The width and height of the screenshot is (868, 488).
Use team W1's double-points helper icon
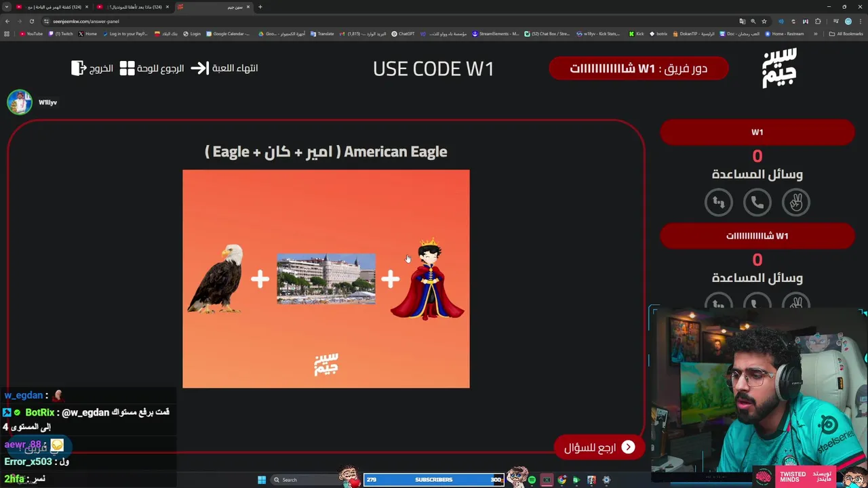(x=719, y=202)
